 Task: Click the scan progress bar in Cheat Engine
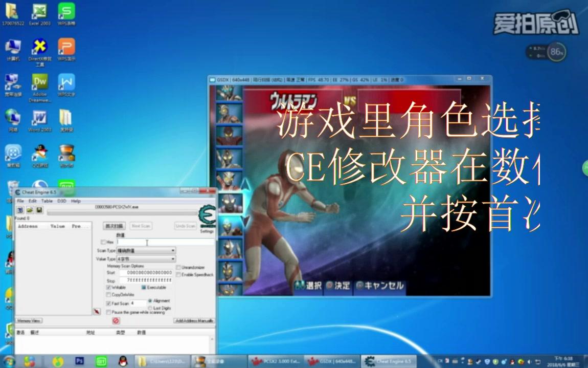[122, 213]
